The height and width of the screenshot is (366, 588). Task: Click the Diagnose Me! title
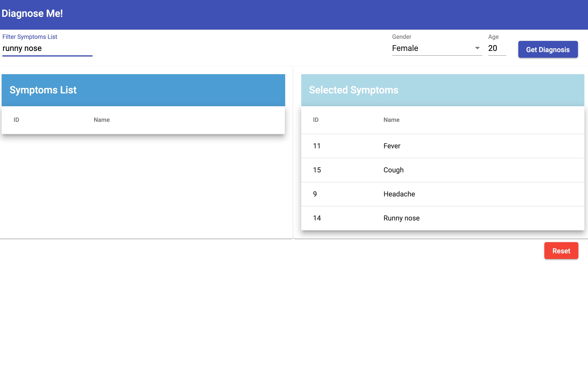(32, 14)
